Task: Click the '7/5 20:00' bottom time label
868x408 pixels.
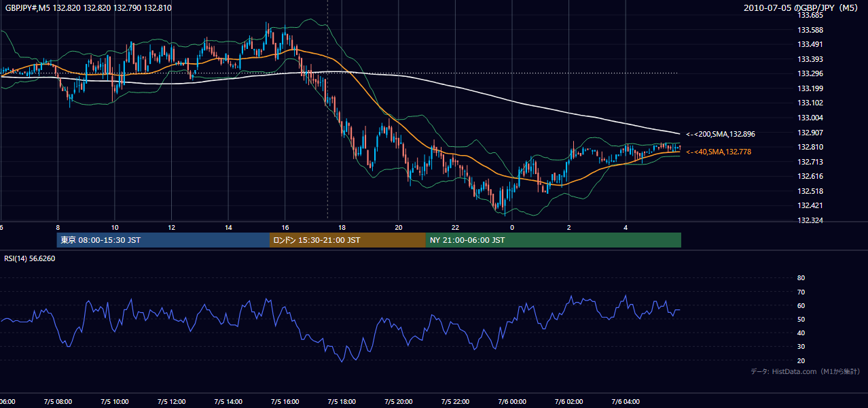Action: point(399,402)
